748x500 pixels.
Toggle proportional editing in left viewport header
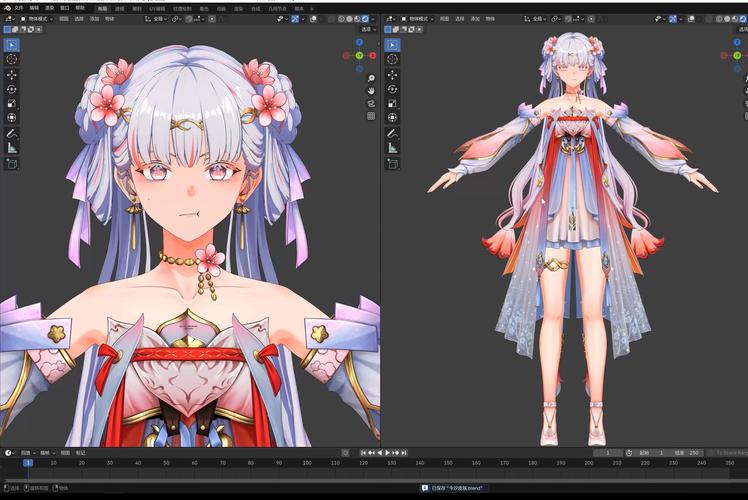click(212, 19)
